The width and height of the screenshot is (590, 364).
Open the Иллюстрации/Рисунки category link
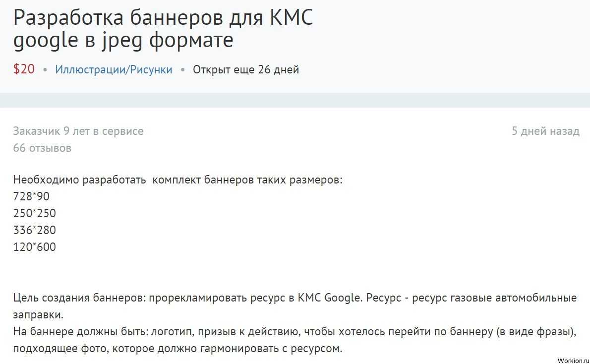point(114,69)
